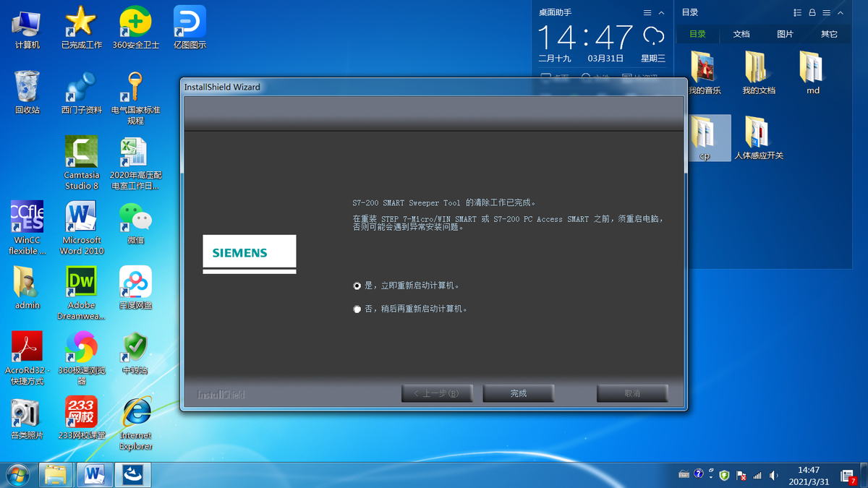
Task: Open the 计算机 desktop icon
Action: 27,28
